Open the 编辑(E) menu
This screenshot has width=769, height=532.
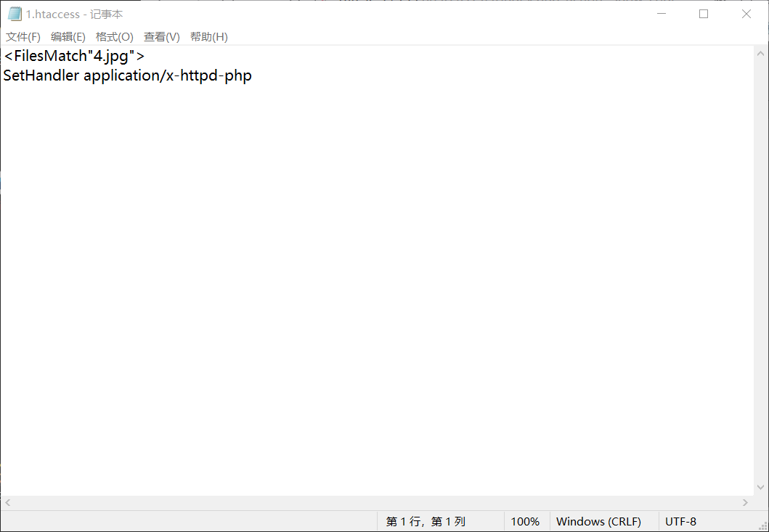68,37
